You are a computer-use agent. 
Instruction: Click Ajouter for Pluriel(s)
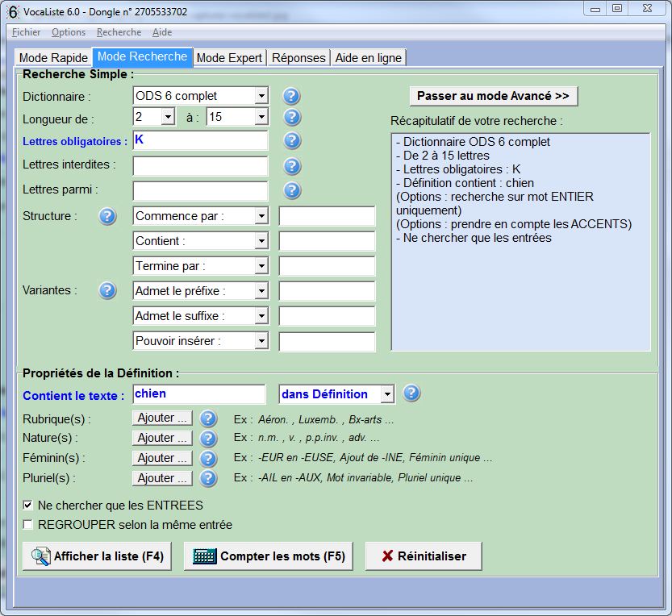pos(162,478)
